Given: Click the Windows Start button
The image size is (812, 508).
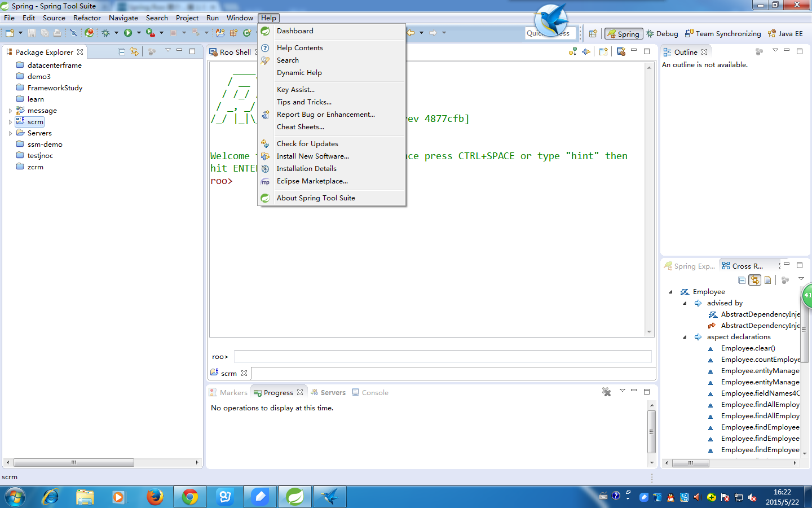Looking at the screenshot, I should click(x=15, y=497).
